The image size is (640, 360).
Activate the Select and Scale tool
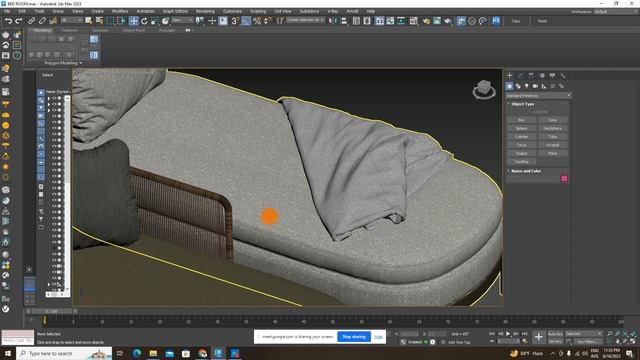click(155, 21)
